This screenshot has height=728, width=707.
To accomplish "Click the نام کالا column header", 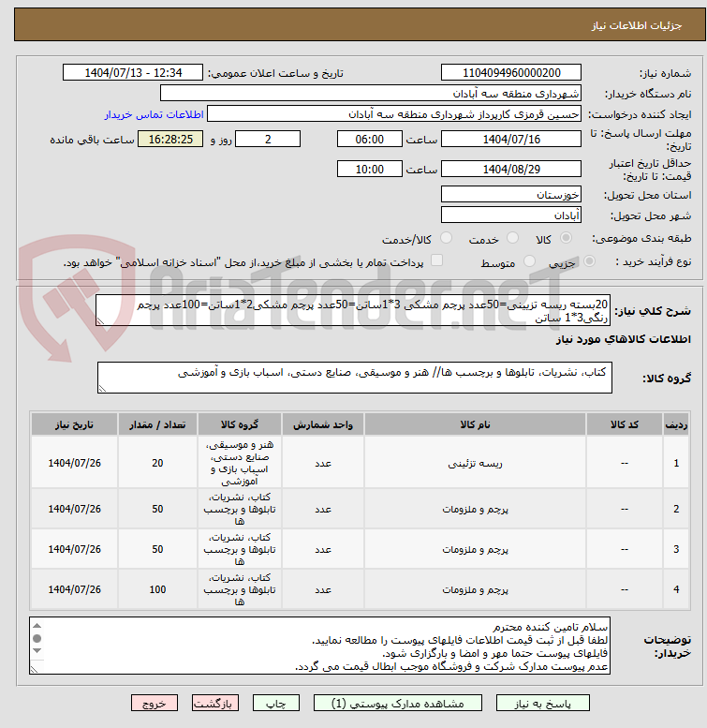I will pos(475,424).
